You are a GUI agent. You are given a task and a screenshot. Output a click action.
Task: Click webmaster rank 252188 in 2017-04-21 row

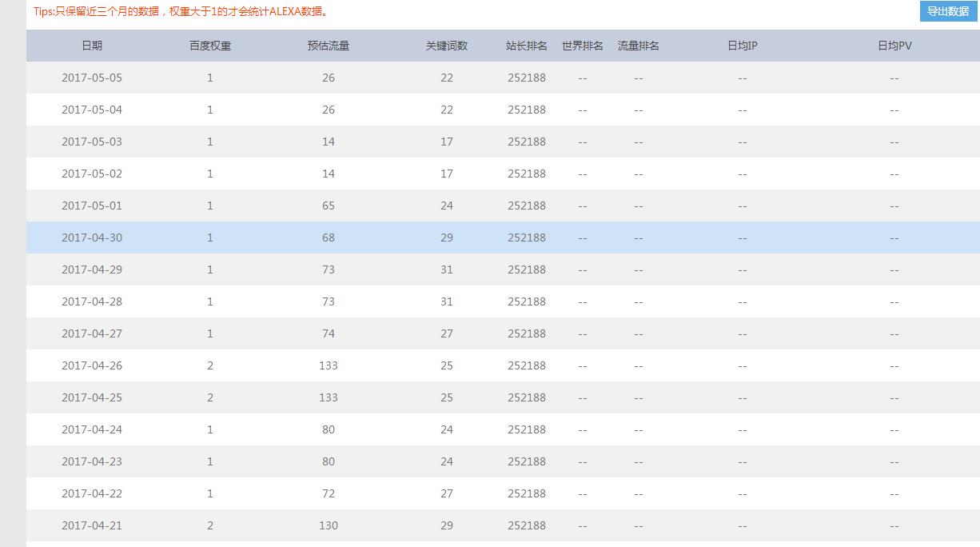pos(527,525)
